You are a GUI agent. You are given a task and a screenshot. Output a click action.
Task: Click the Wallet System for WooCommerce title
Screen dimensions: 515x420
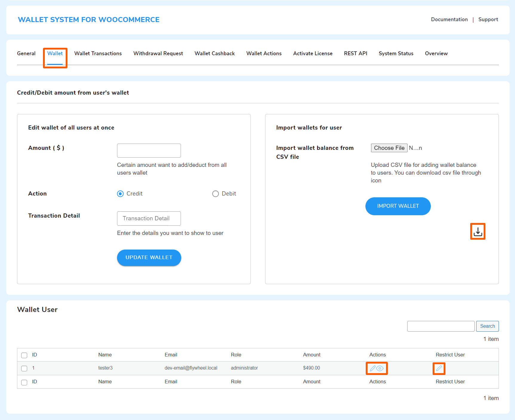click(x=89, y=20)
